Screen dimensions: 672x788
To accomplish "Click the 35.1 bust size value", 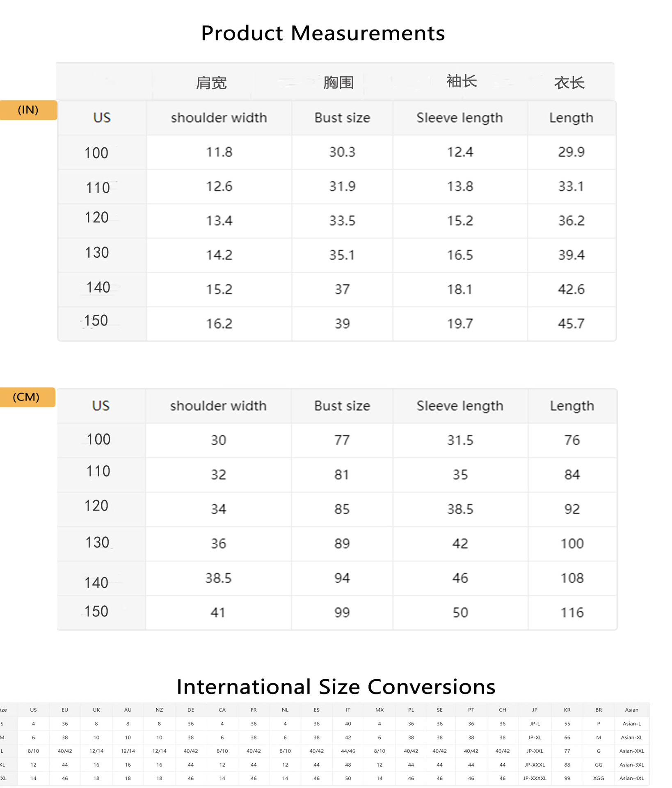I will click(x=342, y=255).
